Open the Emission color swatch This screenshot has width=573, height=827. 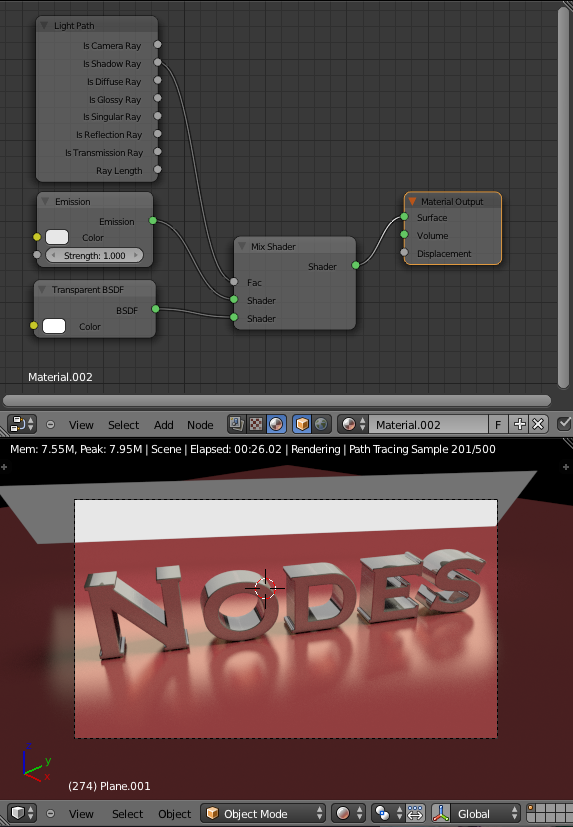(57, 237)
